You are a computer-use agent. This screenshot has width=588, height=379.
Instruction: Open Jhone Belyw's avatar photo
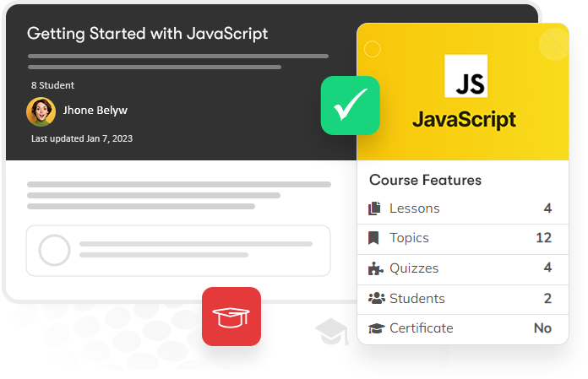pyautogui.click(x=41, y=111)
